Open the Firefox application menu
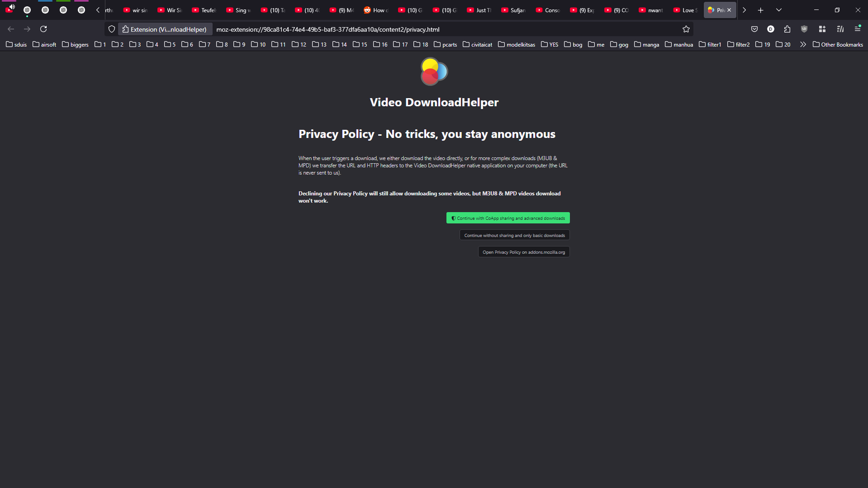The height and width of the screenshot is (488, 868). point(858,29)
